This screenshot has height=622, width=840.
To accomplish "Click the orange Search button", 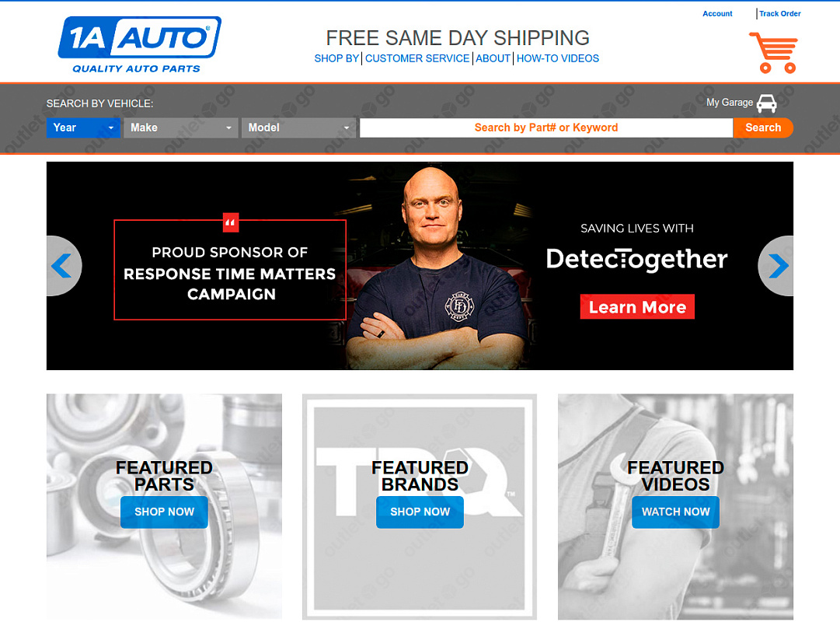I will pos(763,128).
